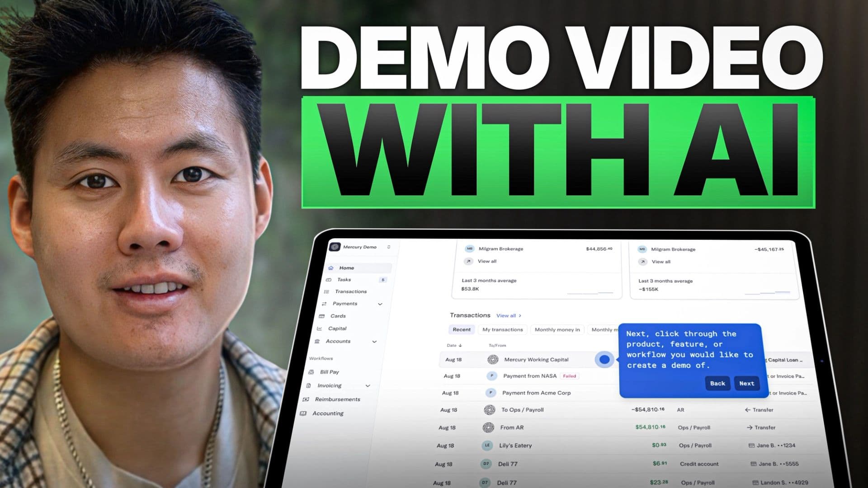This screenshot has height=488, width=868.
Task: Click the Capital chart icon in sidebar
Action: coord(320,329)
